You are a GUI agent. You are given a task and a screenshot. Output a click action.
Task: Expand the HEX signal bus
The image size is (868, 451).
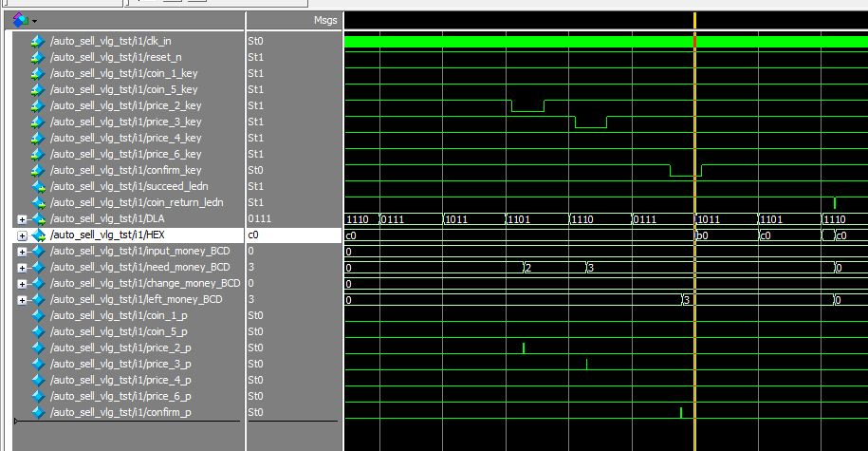pos(22,235)
